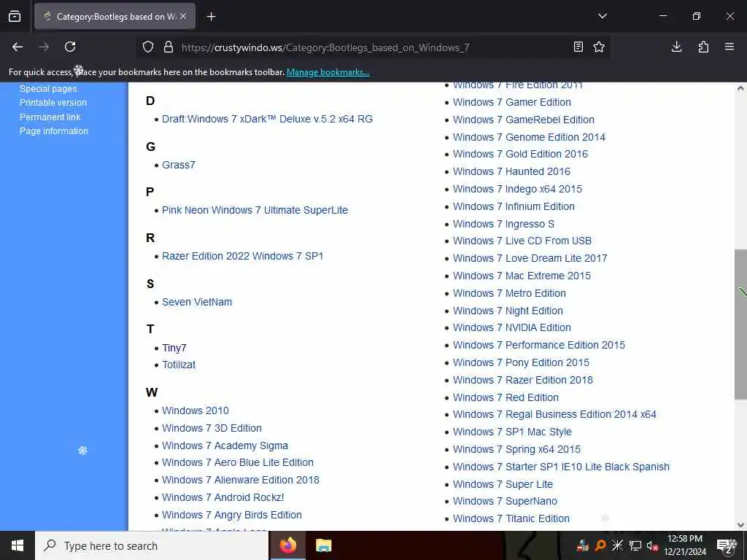Image resolution: width=747 pixels, height=560 pixels.
Task: Show site security padlock info
Action: click(x=169, y=47)
